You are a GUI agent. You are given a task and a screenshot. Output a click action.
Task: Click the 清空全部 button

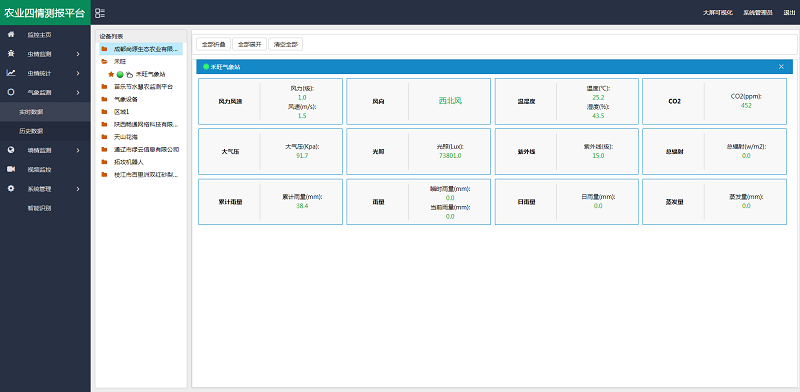(x=285, y=44)
